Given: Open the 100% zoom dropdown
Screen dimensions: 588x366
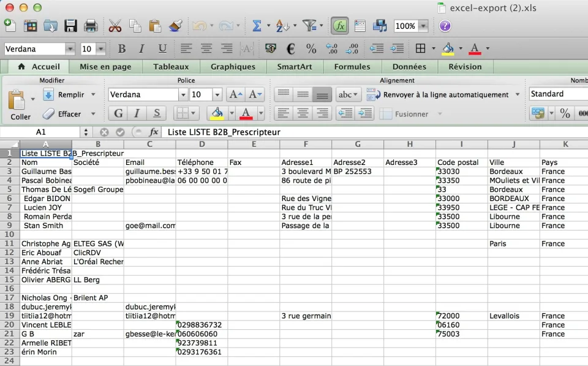Looking at the screenshot, I should [423, 26].
